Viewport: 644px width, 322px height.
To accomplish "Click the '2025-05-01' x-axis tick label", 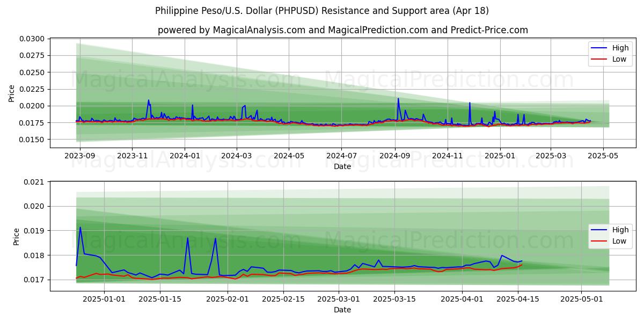I will [582, 299].
